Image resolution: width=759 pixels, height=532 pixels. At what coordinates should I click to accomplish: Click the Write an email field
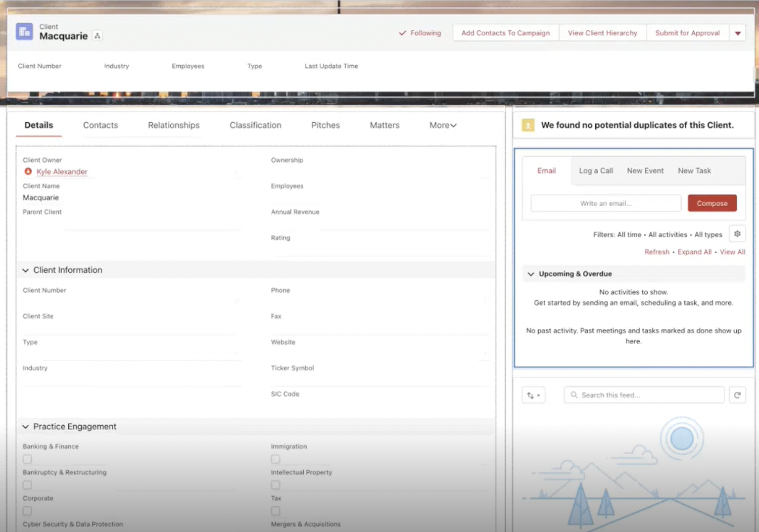pyautogui.click(x=606, y=203)
